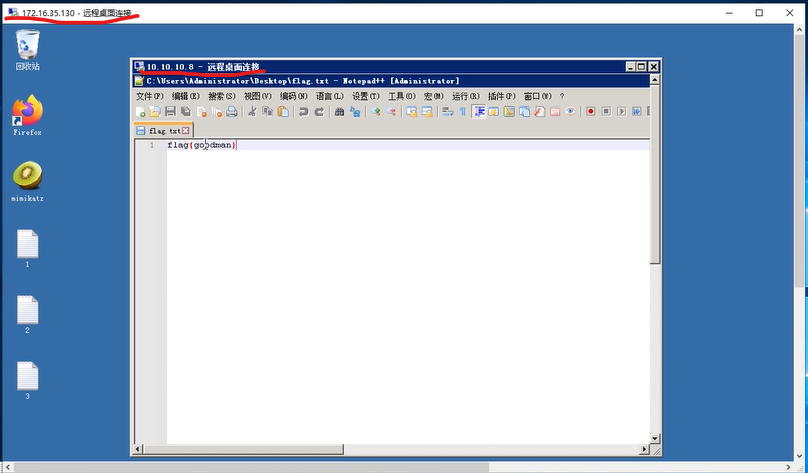Viewport: 808px width, 473px height.
Task: Copy selection toolbar icon
Action: (x=267, y=111)
